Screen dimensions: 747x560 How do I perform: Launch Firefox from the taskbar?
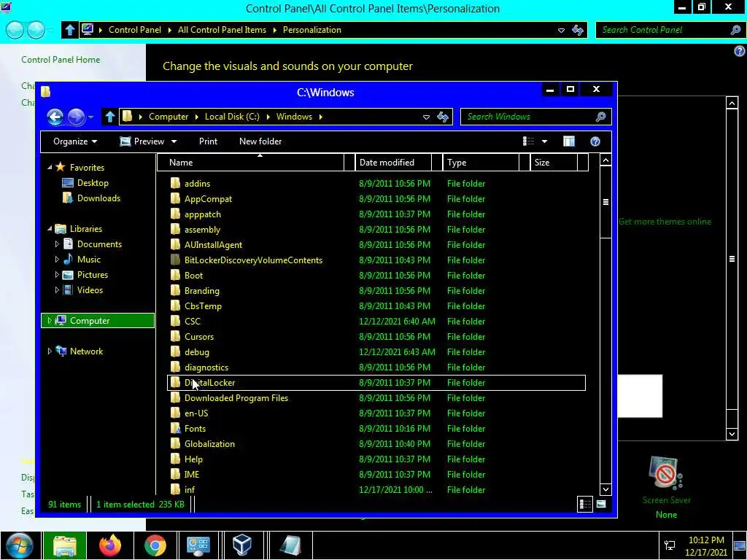(x=110, y=545)
